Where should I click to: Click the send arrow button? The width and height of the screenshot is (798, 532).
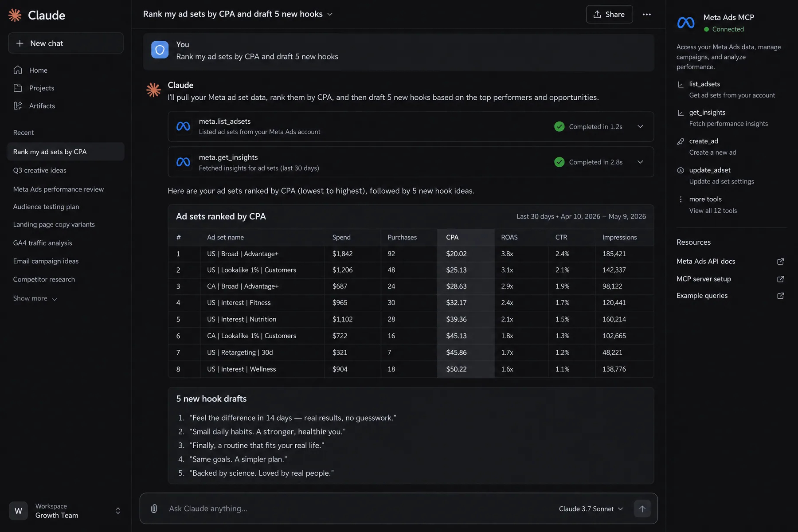pyautogui.click(x=642, y=509)
